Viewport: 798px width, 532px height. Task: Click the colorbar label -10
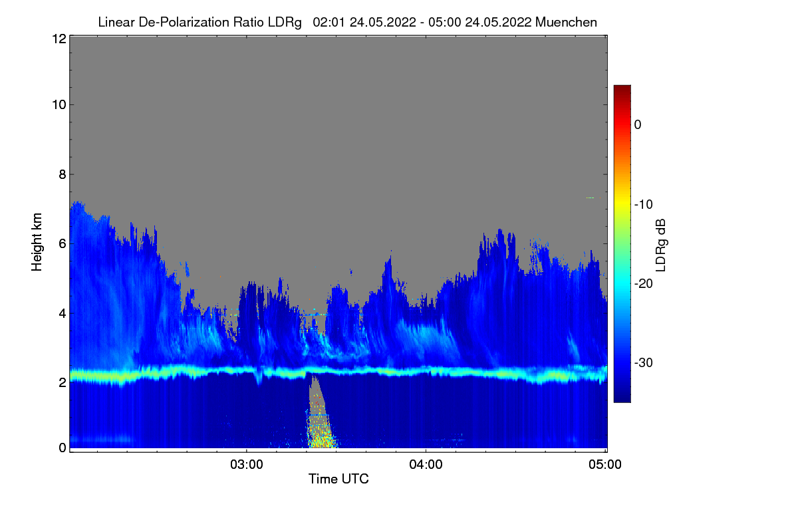pyautogui.click(x=644, y=204)
